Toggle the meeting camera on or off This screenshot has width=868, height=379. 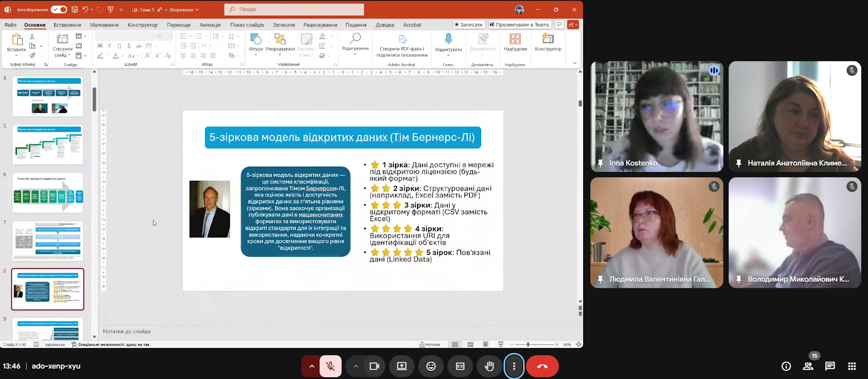(374, 366)
